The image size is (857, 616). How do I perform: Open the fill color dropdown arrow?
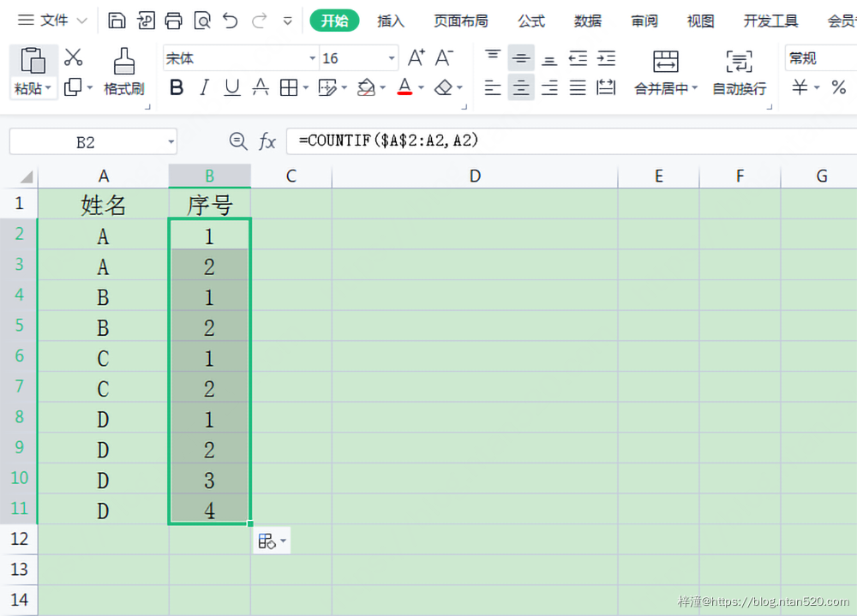coord(382,87)
